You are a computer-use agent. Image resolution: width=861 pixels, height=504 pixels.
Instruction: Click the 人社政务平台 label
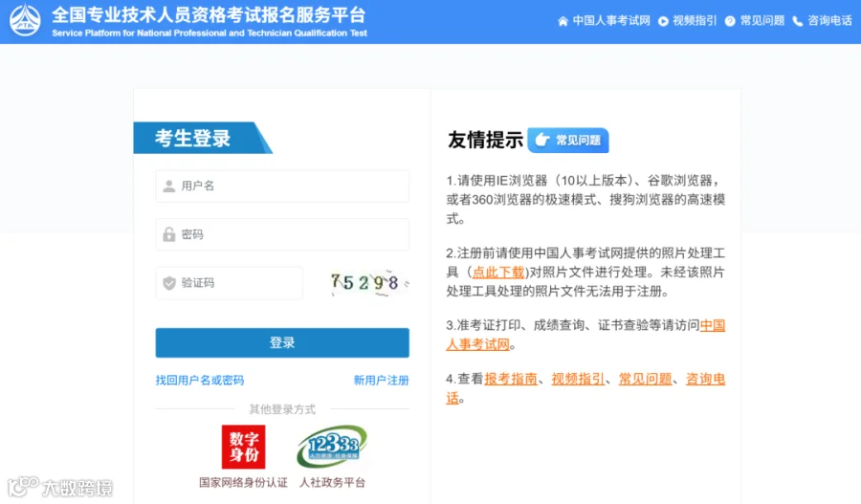click(x=332, y=482)
